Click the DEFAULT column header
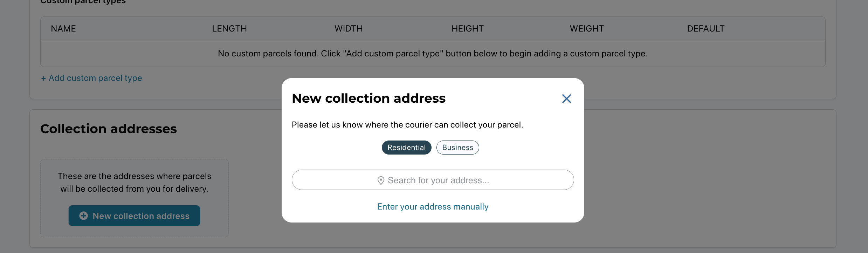Image resolution: width=868 pixels, height=253 pixels. click(706, 29)
